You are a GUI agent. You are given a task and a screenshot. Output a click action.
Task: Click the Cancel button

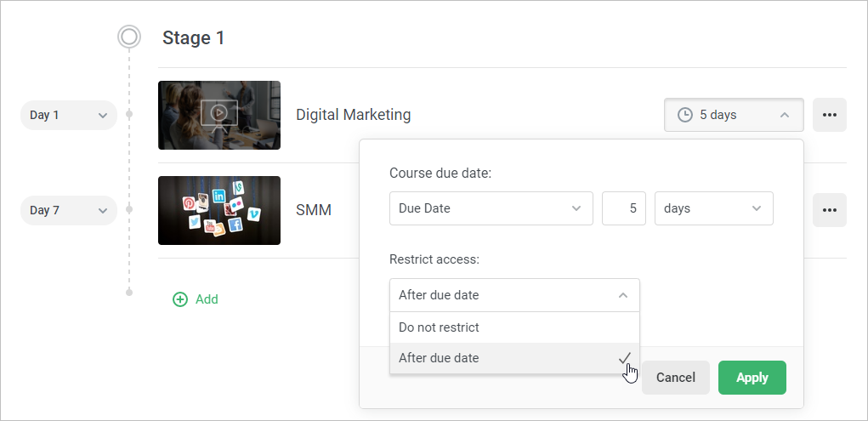coord(675,378)
